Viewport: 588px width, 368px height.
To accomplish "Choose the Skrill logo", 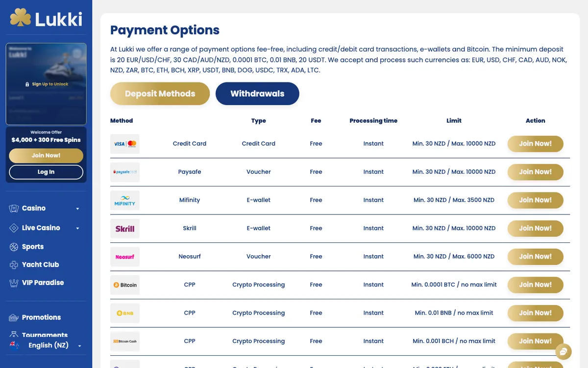I will 125,229.
